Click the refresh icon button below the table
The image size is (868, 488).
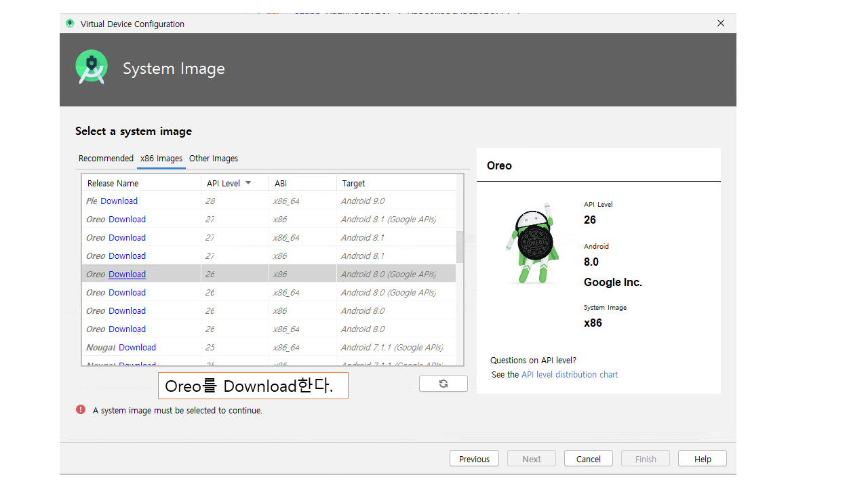[443, 384]
